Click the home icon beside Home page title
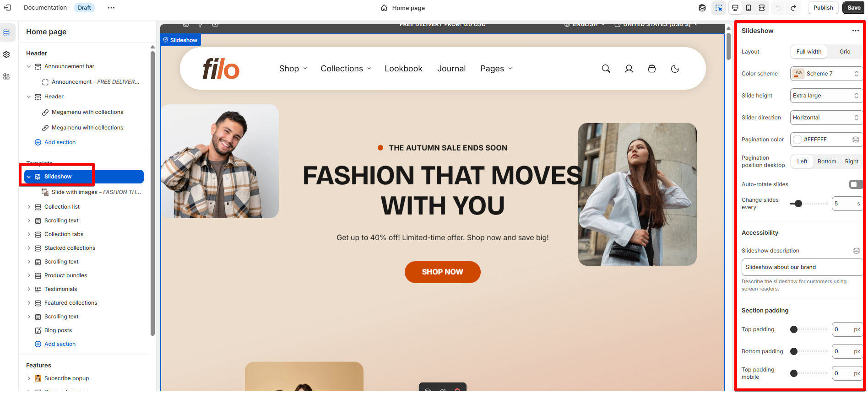Viewport: 868px width, 393px height. coord(384,8)
